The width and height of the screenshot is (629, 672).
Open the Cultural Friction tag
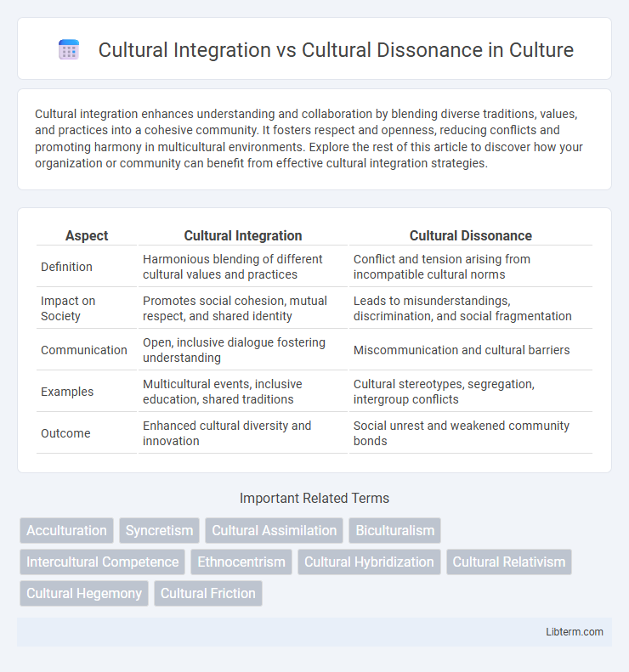(208, 593)
